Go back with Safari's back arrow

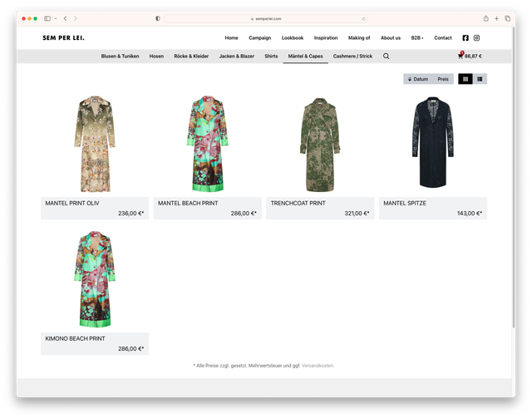pos(66,18)
